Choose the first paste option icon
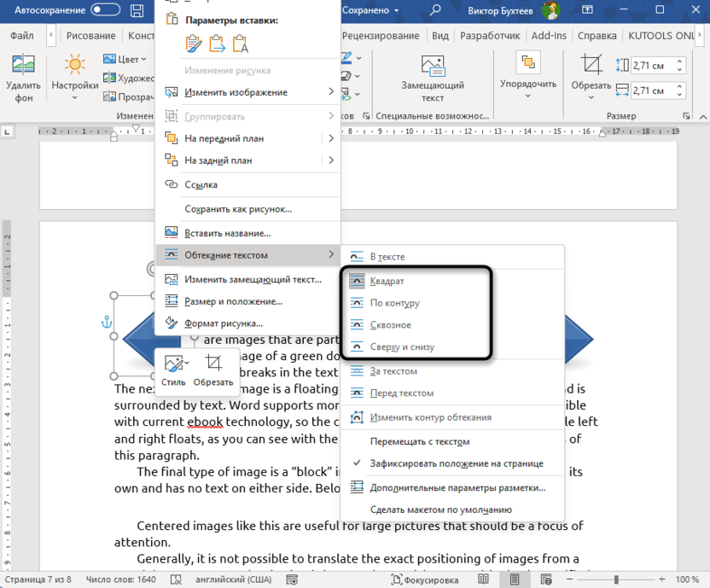This screenshot has height=588, width=710. 194,44
